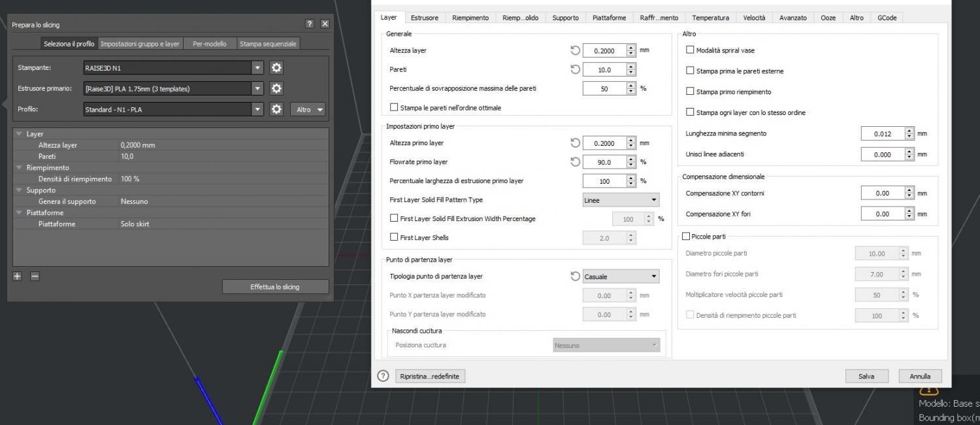Open the Supporto settings tab

[565, 18]
